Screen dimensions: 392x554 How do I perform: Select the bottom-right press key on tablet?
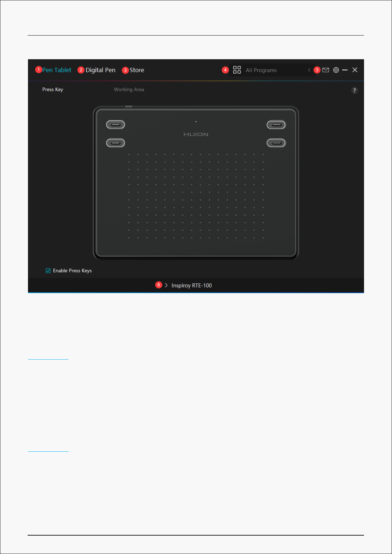coord(276,143)
